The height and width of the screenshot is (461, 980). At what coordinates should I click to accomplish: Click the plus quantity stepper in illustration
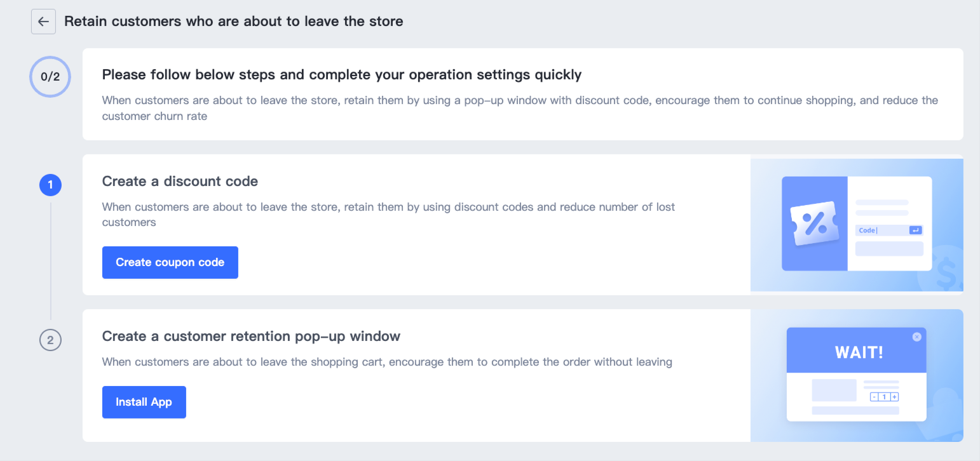[894, 397]
